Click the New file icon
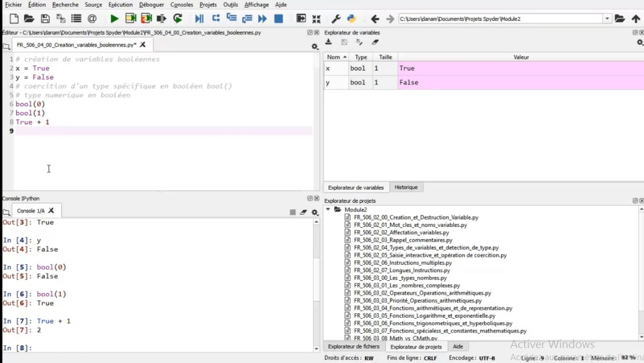Image resolution: width=644 pixels, height=363 pixels. click(14, 19)
